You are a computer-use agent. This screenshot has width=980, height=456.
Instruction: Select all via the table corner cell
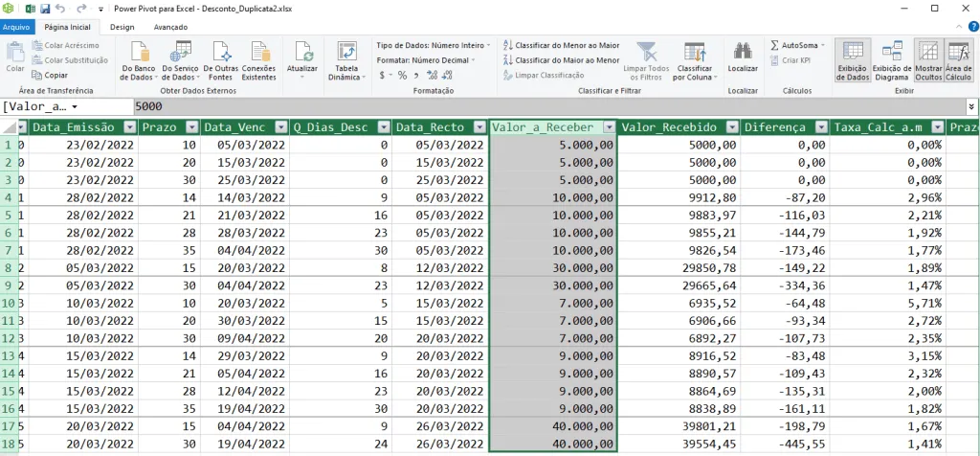pyautogui.click(x=10, y=127)
